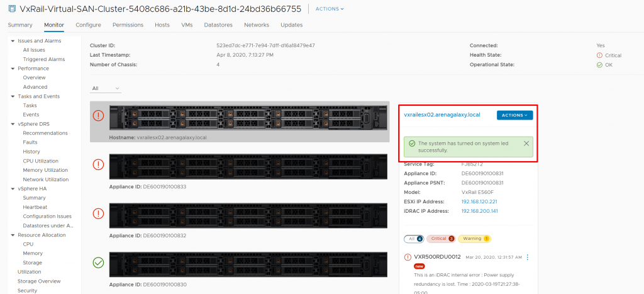Image resolution: width=644 pixels, height=294 pixels.
Task: Click the green check icon in success banner
Action: tap(411, 144)
